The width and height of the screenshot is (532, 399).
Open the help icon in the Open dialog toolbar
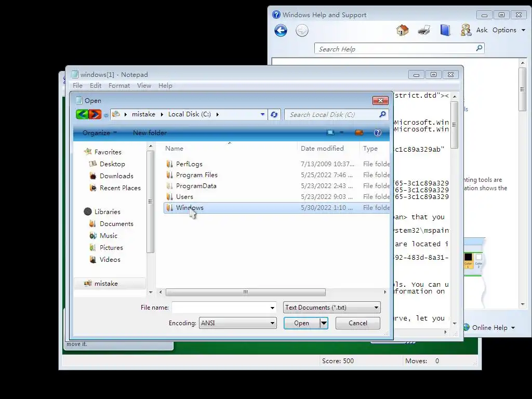coord(377,132)
